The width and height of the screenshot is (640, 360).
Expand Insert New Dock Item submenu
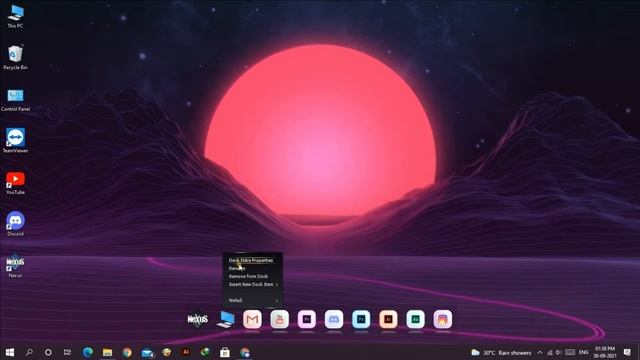[253, 284]
